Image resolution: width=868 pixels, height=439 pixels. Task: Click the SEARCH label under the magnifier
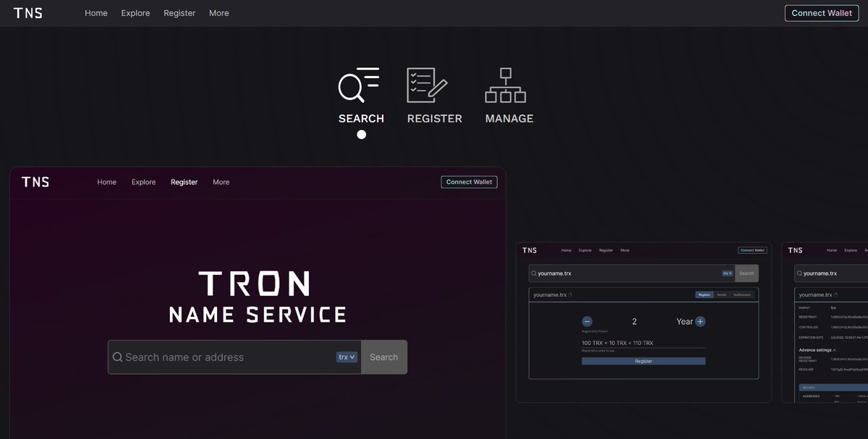pos(361,119)
